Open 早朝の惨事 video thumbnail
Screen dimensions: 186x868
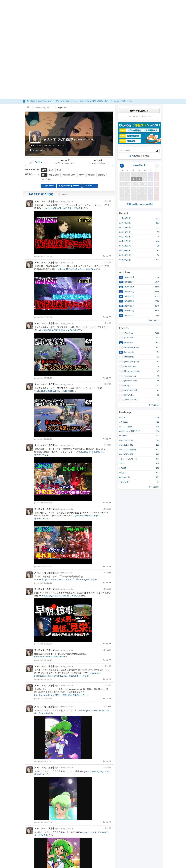tap(63, 620)
